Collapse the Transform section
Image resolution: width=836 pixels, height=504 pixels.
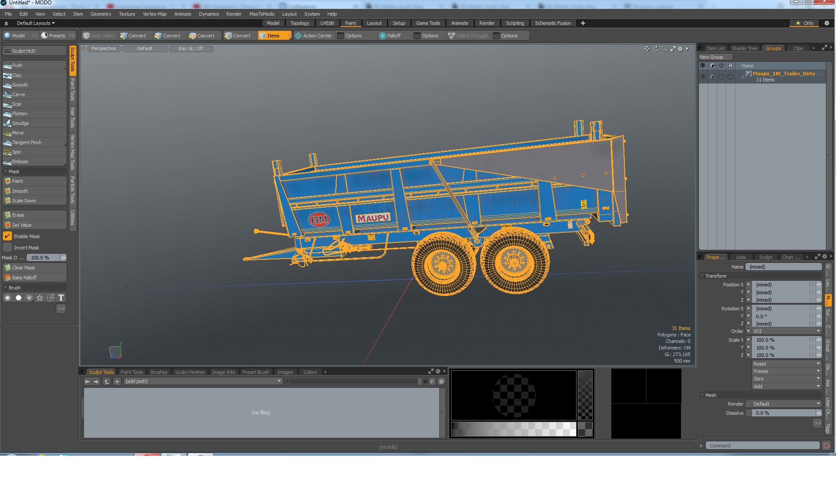pos(716,276)
